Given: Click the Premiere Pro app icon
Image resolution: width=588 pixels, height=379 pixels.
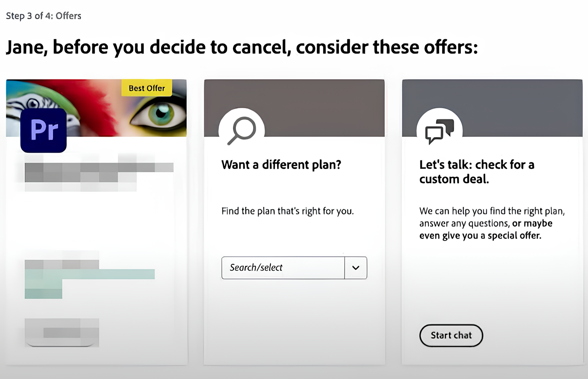Looking at the screenshot, I should click(x=43, y=130).
